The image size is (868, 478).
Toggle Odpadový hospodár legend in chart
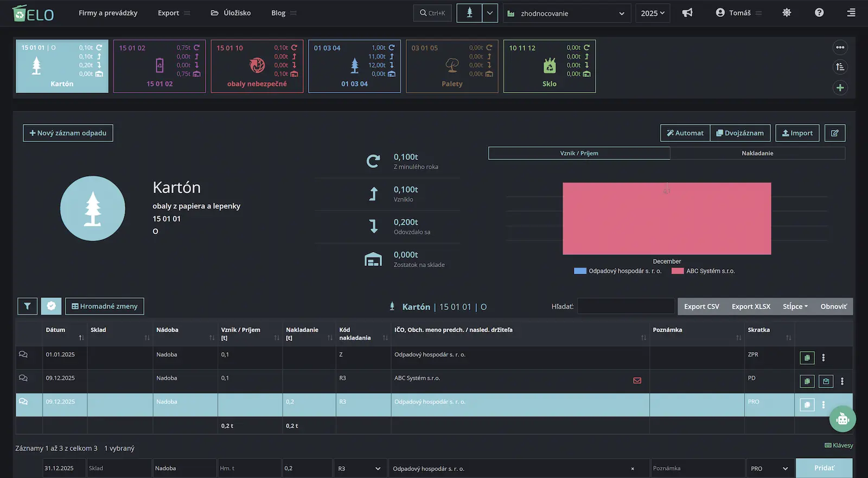point(618,271)
